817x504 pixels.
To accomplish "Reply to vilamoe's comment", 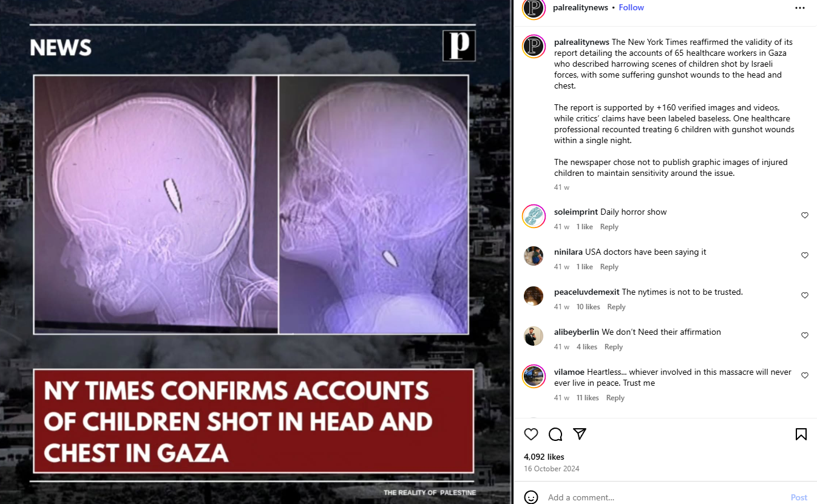I will tap(615, 398).
